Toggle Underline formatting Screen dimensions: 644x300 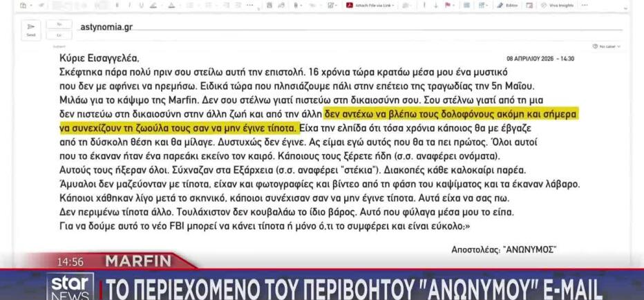tap(141, 6)
